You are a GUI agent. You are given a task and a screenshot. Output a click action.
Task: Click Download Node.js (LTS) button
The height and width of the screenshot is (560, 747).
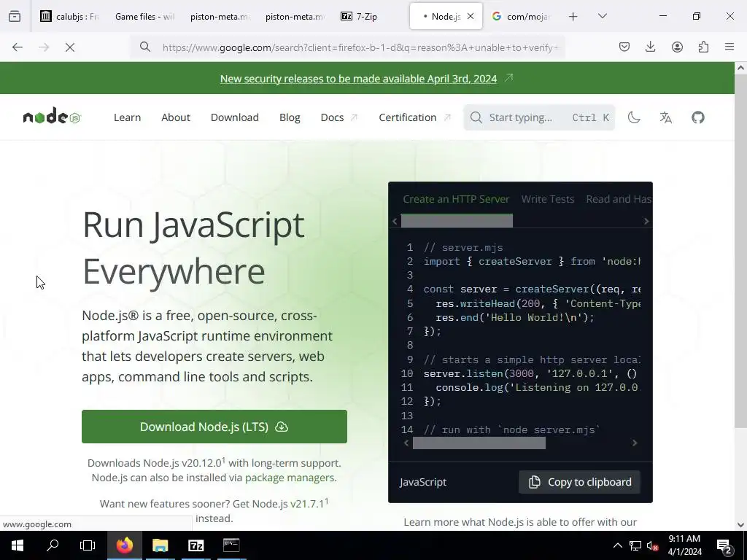214,427
